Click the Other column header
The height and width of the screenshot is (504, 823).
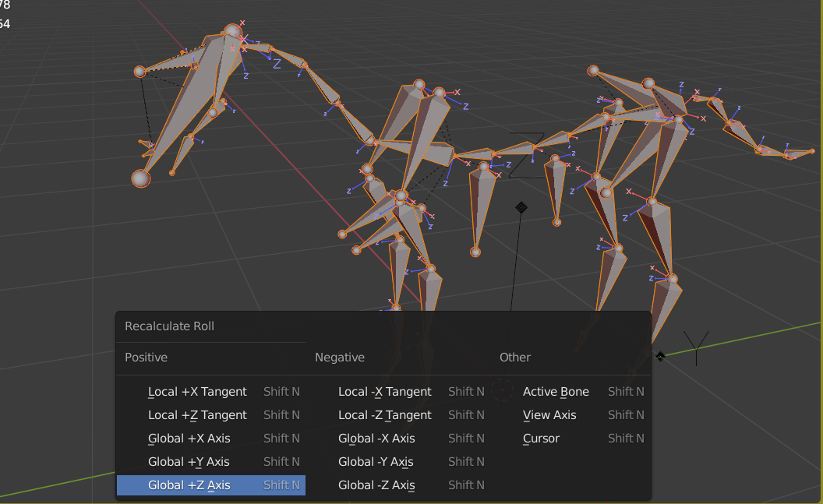tap(515, 357)
